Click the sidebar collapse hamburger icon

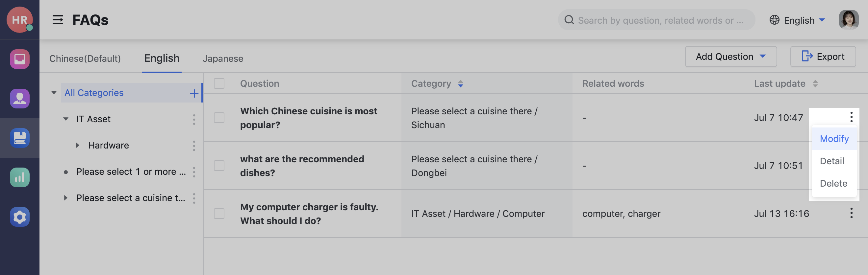point(58,20)
